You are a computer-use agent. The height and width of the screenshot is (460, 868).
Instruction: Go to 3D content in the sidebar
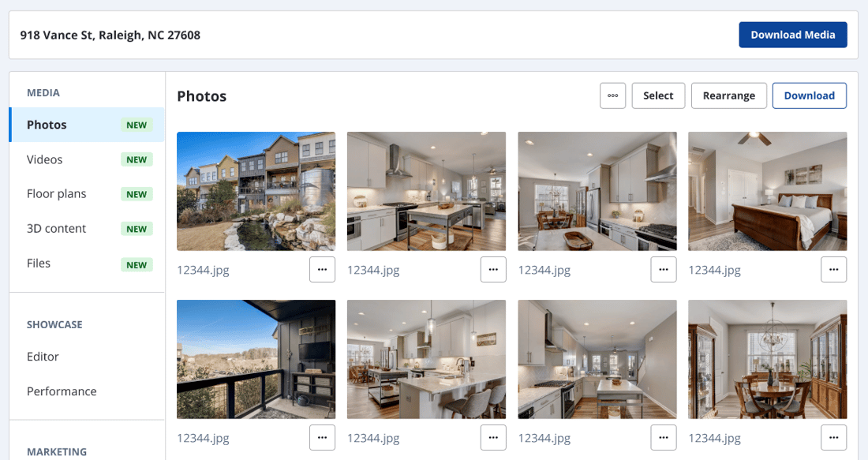[x=87, y=229]
